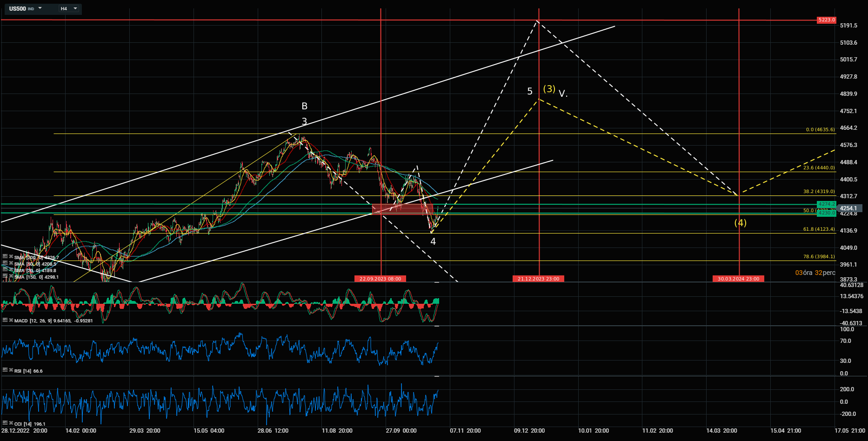Select the 30.03.2024 23:00 vertical line label
The height and width of the screenshot is (441, 868).
click(x=738, y=279)
